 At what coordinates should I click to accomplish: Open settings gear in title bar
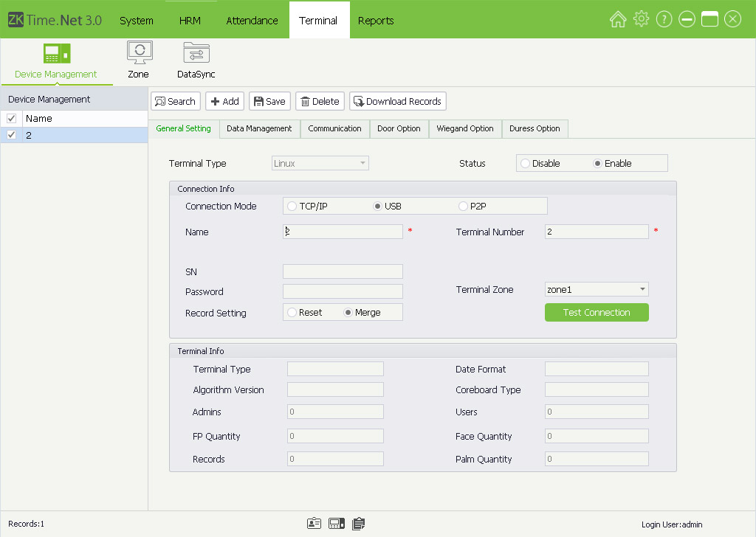(641, 20)
